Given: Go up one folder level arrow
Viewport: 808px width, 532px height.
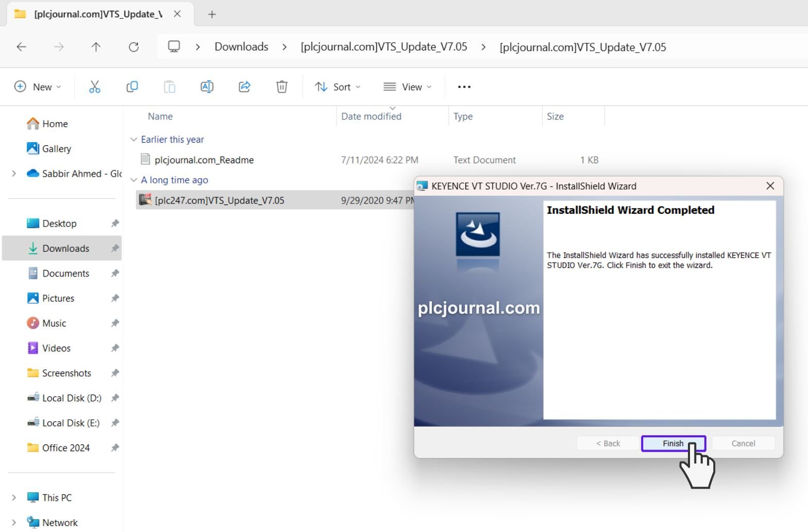Looking at the screenshot, I should pos(96,47).
